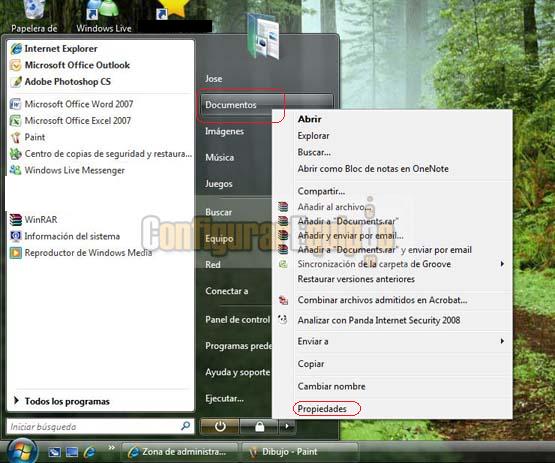Click the power button in Start menu
Screen dimensions: 555x463
[x=220, y=426]
